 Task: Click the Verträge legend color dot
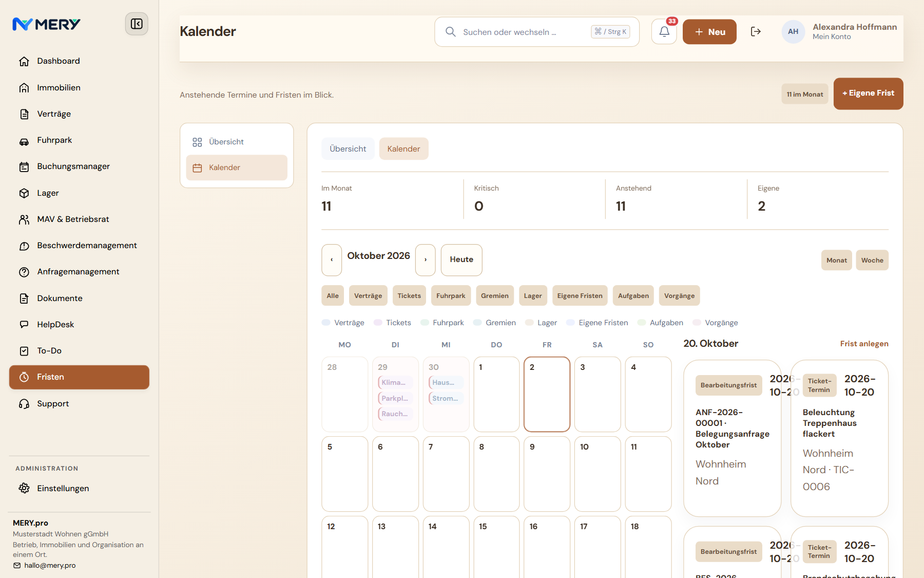[x=326, y=323]
